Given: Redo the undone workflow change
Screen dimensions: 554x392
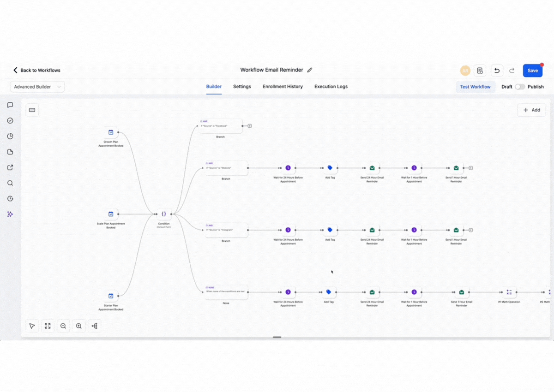Looking at the screenshot, I should (512, 70).
